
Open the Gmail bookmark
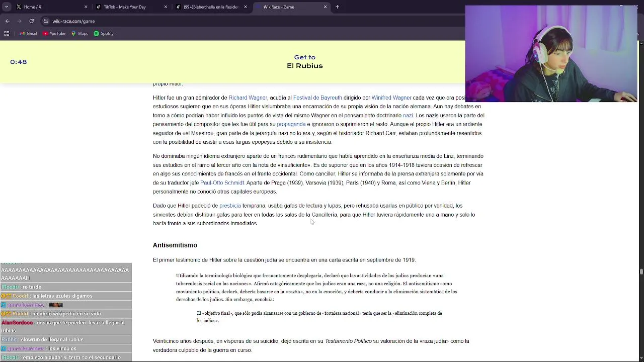[x=28, y=34]
